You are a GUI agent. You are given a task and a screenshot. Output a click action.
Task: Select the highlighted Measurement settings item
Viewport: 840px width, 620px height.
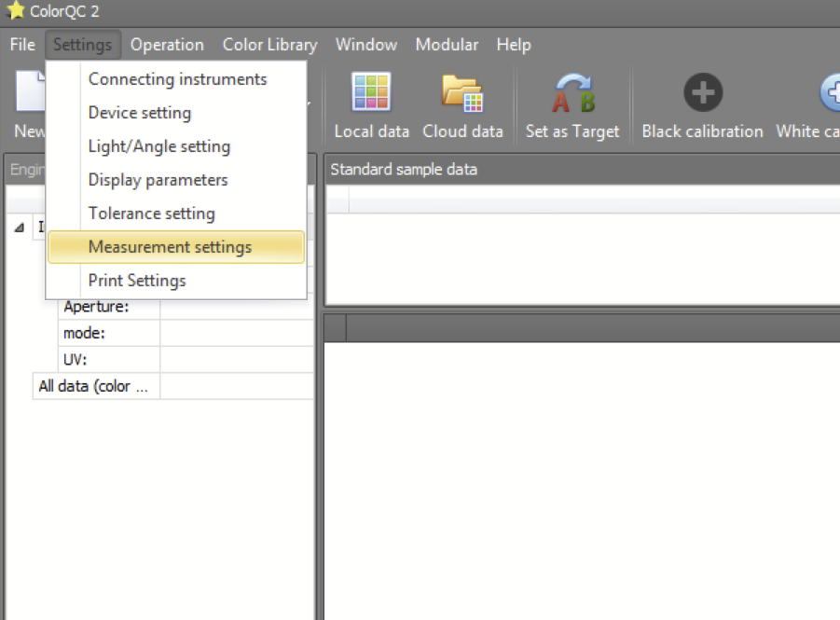coord(170,247)
